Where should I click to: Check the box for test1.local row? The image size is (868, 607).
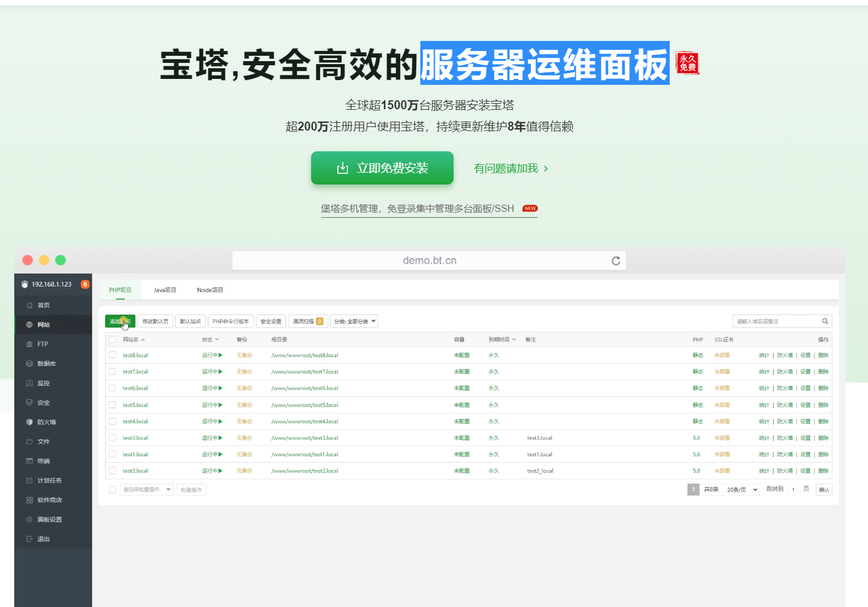pyautogui.click(x=112, y=454)
